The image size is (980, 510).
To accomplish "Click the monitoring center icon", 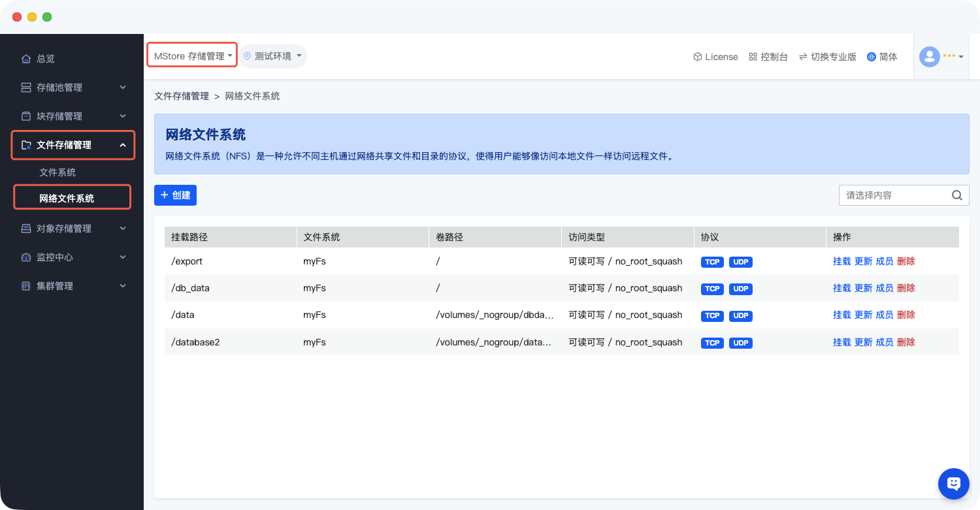I will click(26, 257).
